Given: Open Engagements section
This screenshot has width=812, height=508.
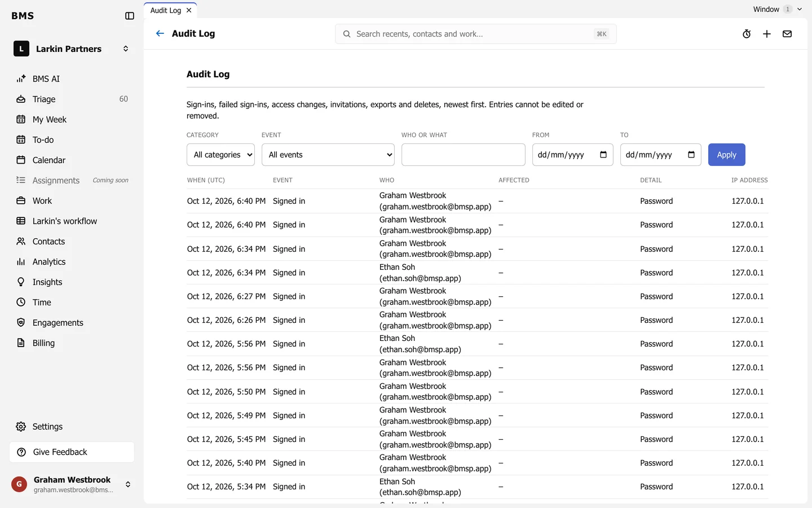Looking at the screenshot, I should coord(72,323).
